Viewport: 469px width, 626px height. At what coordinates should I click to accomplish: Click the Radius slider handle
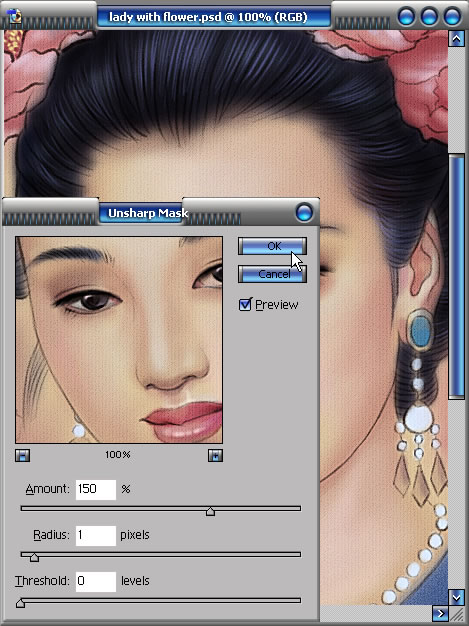tap(34, 557)
